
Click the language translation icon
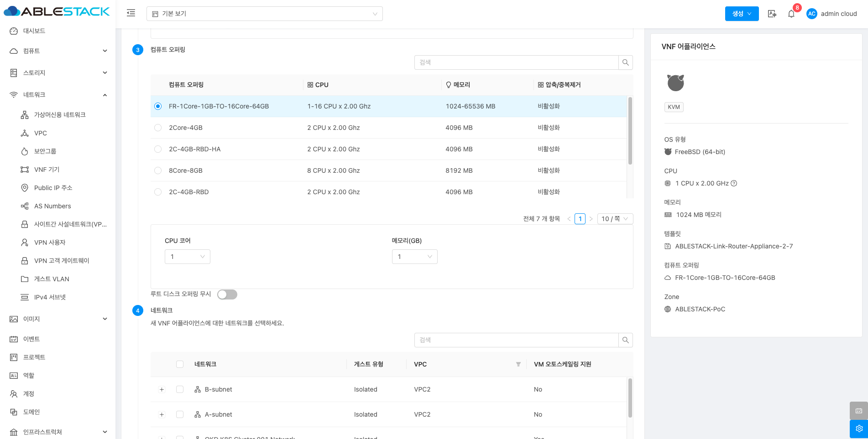pos(772,14)
